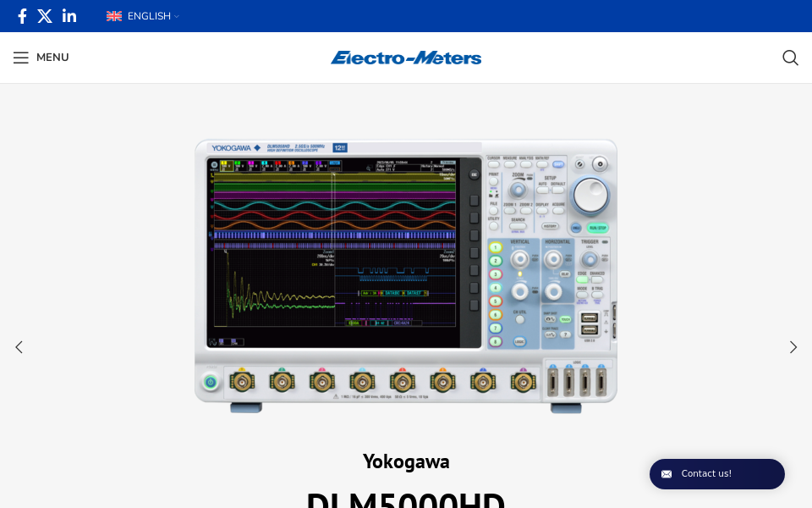Screen dimensions: 812x508
Task: Go back in the carousel with the left arrow
Action: tap(19, 347)
